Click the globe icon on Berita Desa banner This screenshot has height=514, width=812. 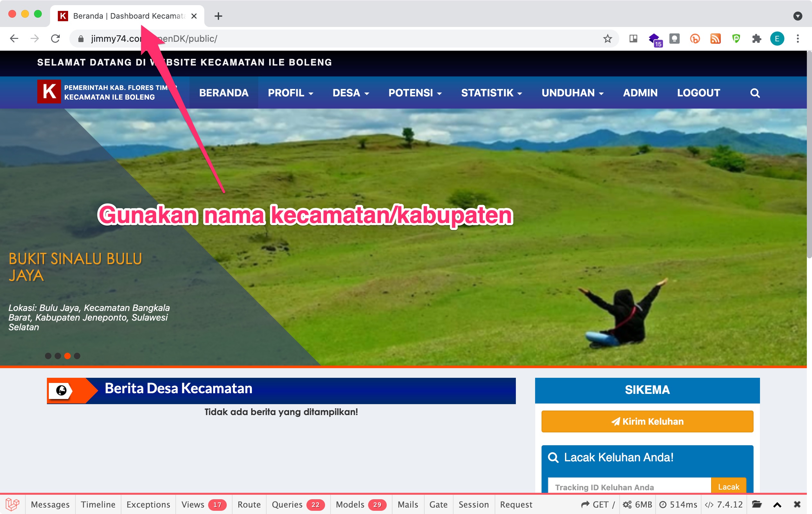62,391
